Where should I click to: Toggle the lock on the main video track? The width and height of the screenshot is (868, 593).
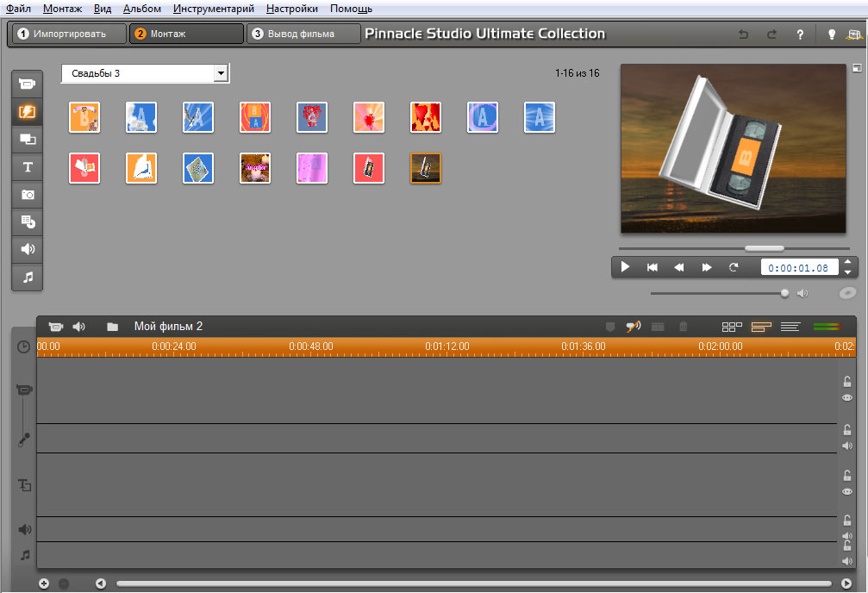click(x=847, y=383)
